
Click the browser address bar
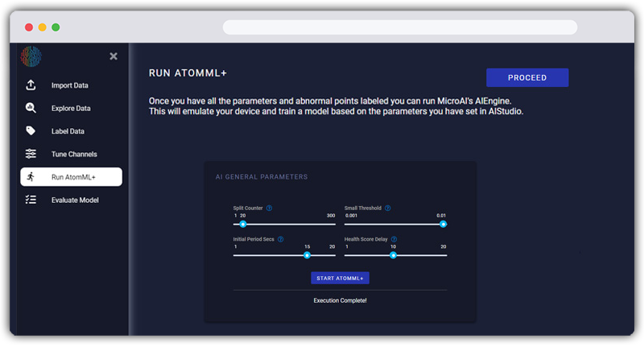(400, 27)
